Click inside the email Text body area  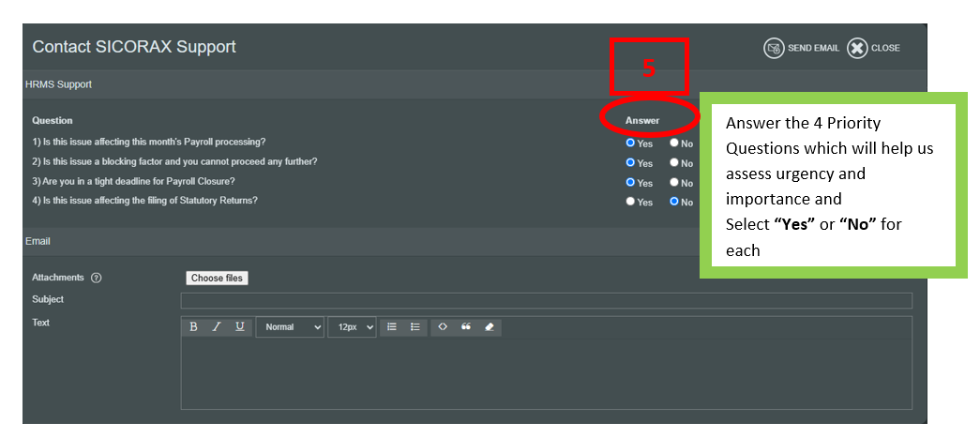(546, 373)
